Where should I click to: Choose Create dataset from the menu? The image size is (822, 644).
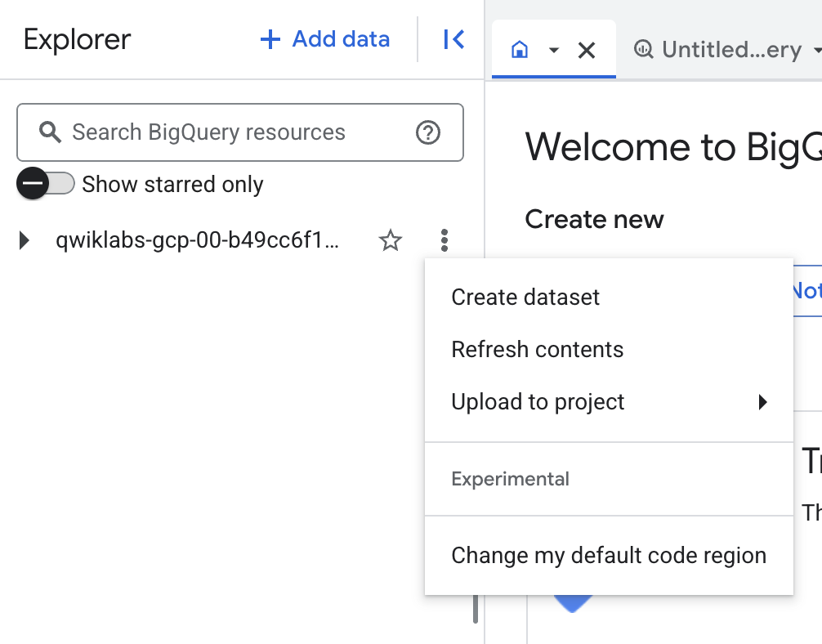click(609, 297)
